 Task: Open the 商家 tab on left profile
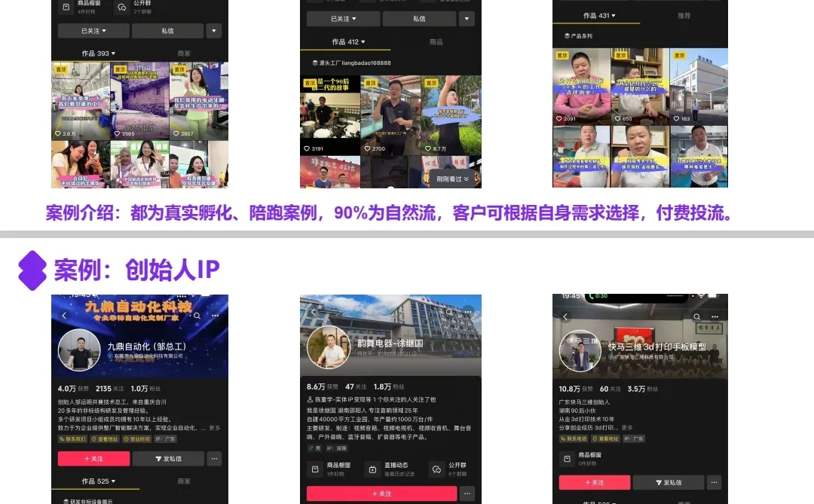184,52
